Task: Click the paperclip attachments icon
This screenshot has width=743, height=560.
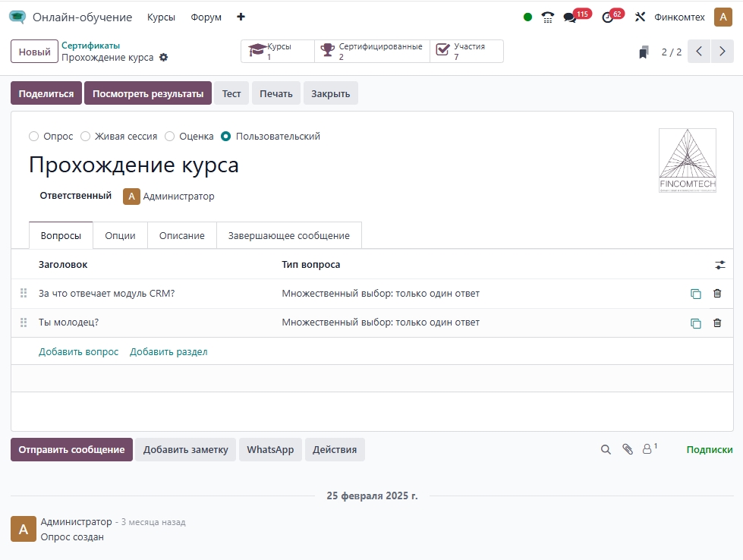Action: pyautogui.click(x=627, y=449)
